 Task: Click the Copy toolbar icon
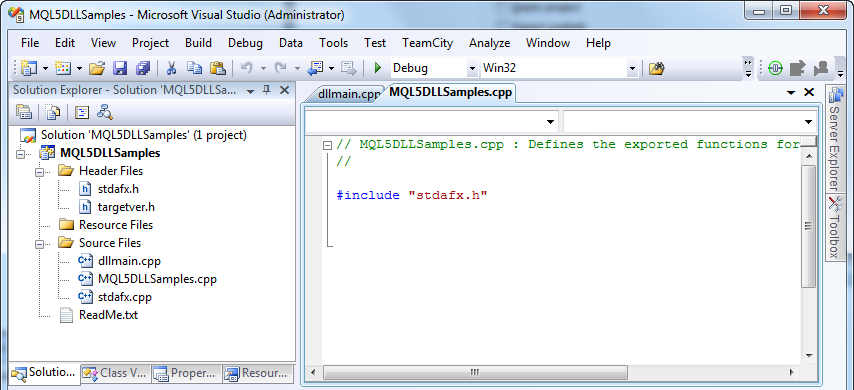(194, 68)
